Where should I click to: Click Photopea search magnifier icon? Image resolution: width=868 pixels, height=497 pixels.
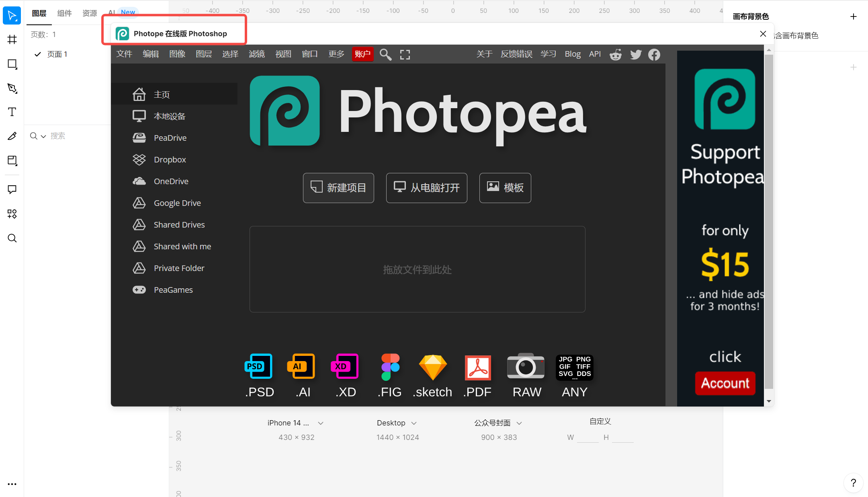[x=385, y=54]
